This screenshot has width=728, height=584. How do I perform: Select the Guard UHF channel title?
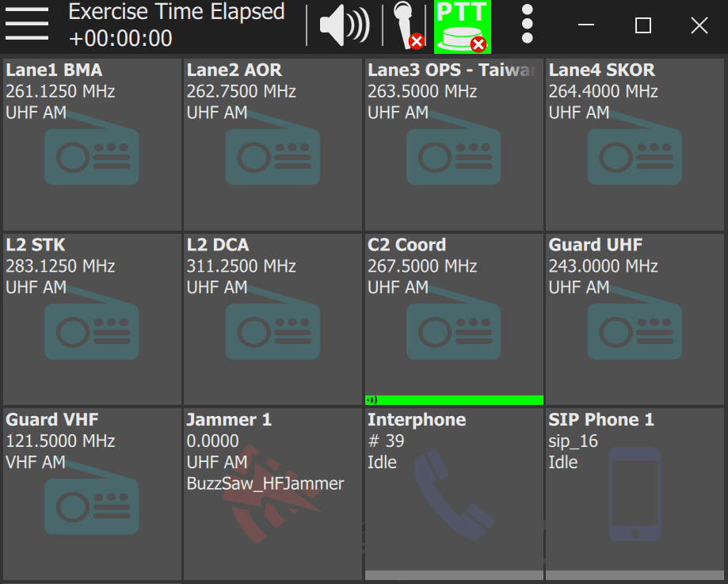[596, 245]
